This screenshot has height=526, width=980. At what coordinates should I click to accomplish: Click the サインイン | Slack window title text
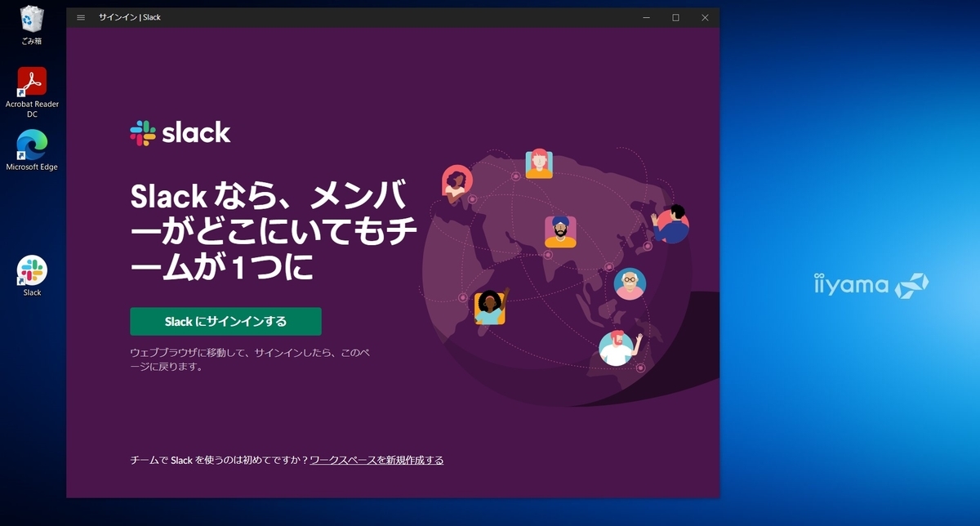tap(130, 17)
